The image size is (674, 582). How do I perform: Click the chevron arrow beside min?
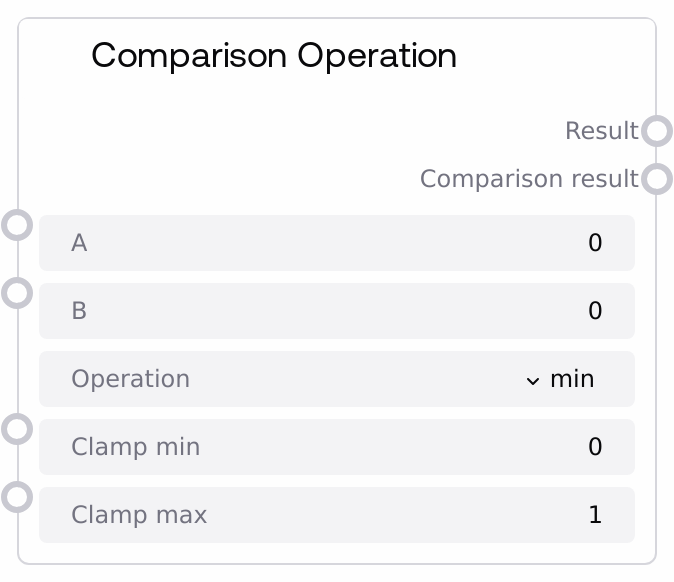click(532, 380)
